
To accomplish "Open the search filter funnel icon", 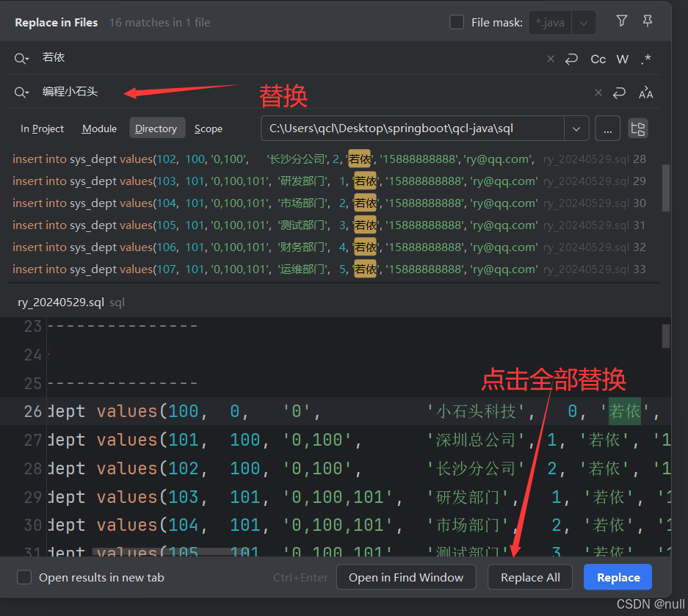I will click(621, 22).
